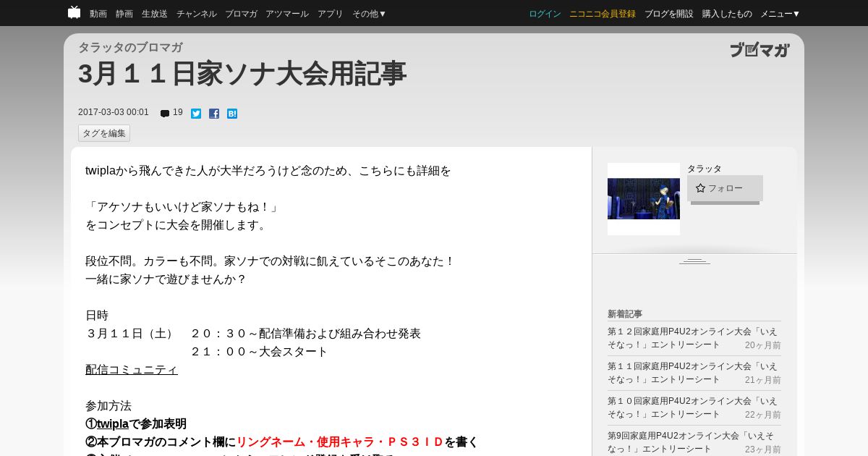The height and width of the screenshot is (456, 868).
Task: Open 第１０回家庭用P4U2オンライン大会 entry article
Action: pyautogui.click(x=693, y=408)
